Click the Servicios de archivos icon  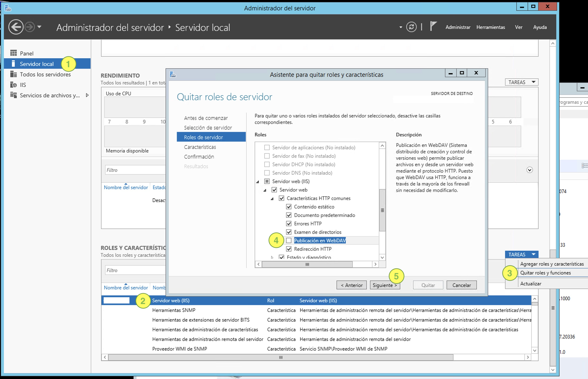click(13, 95)
